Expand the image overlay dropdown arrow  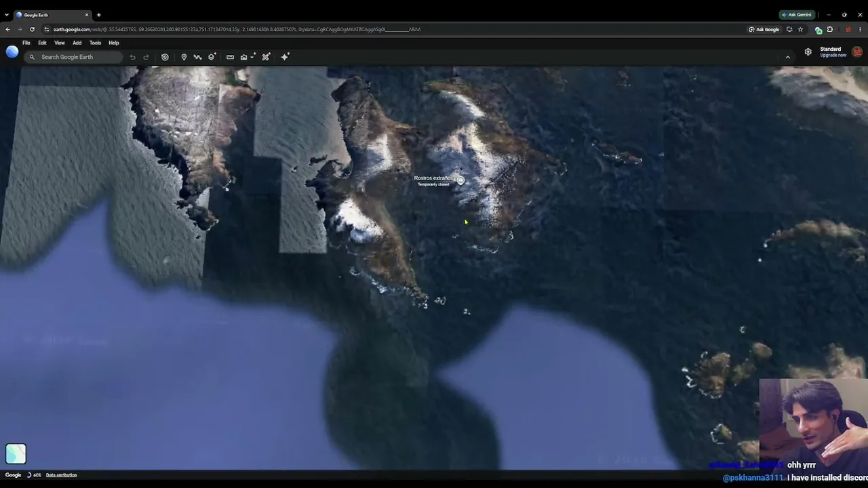coord(253,57)
